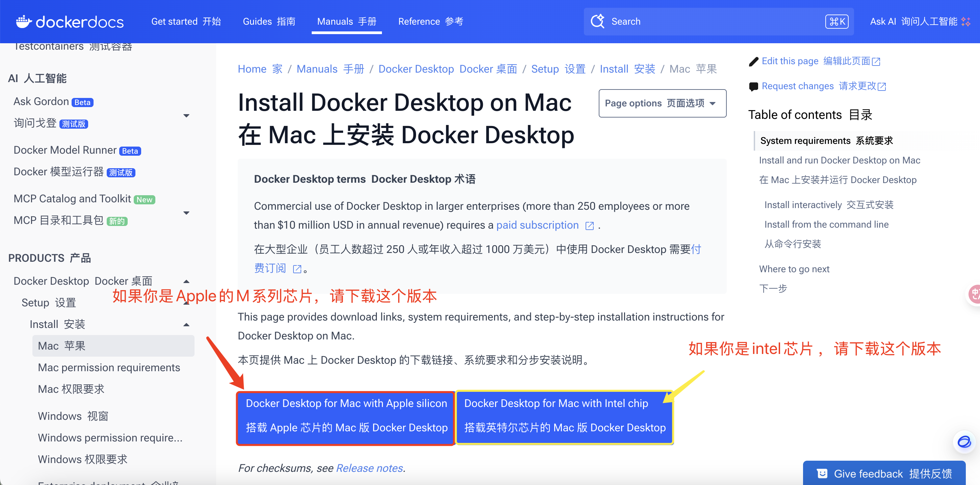Open the Windows page in sidebar
This screenshot has width=980, height=485.
(x=73, y=416)
